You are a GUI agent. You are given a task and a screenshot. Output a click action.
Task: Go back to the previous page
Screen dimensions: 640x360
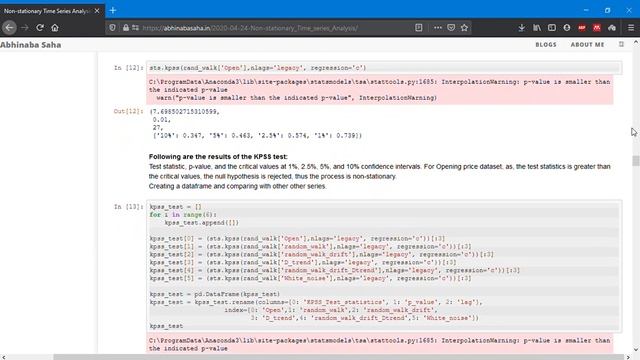[x=9, y=28]
